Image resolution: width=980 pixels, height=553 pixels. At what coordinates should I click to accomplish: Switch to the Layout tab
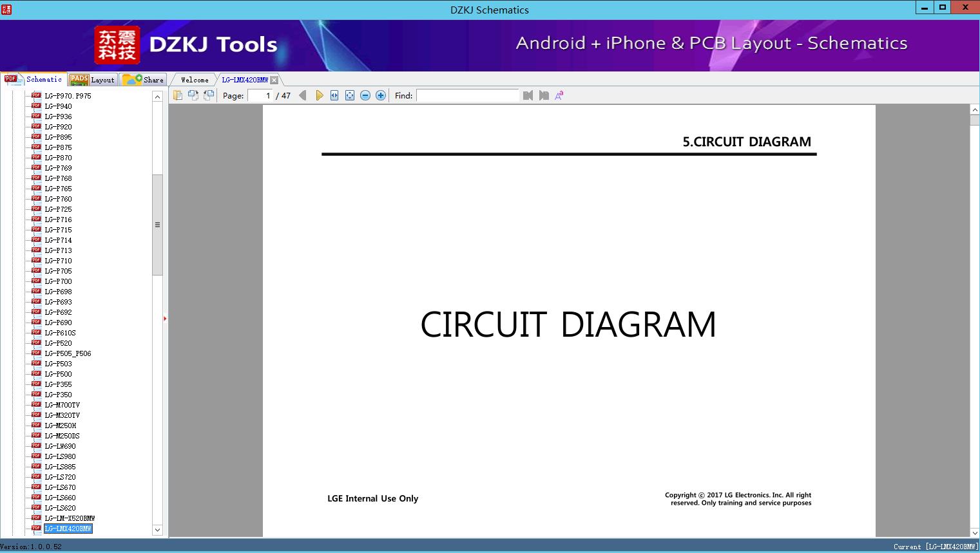pyautogui.click(x=92, y=80)
